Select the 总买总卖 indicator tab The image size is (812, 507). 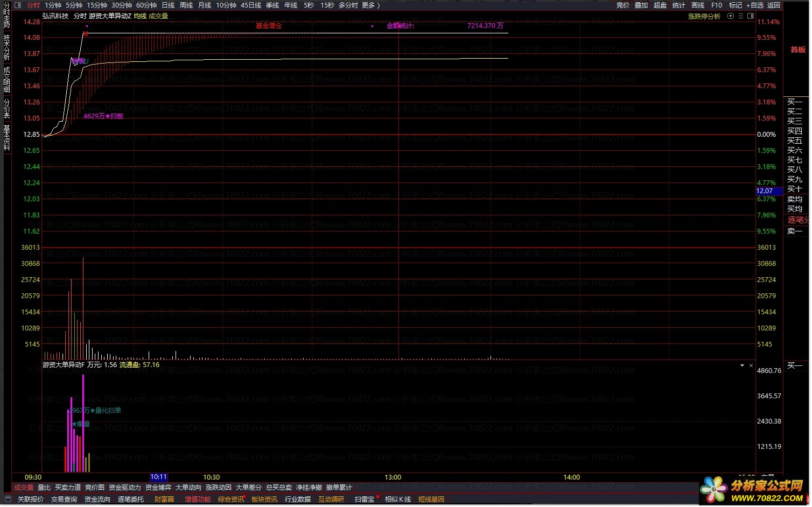tap(279, 488)
